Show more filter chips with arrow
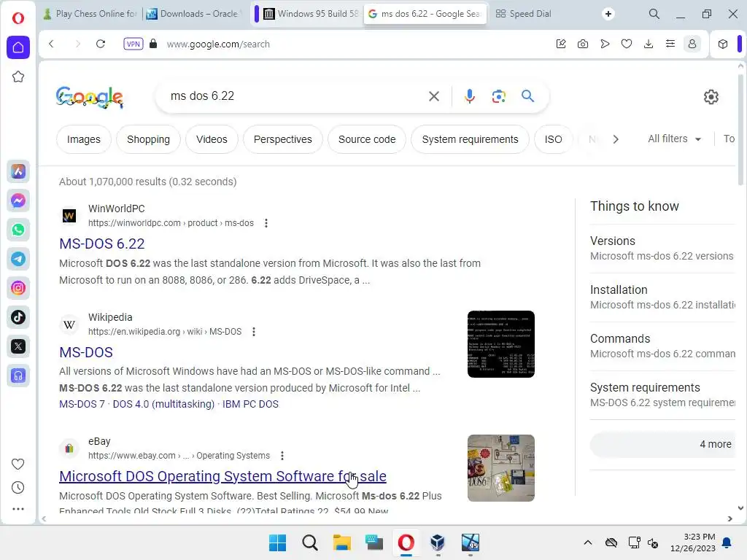The height and width of the screenshot is (560, 747). coord(616,139)
